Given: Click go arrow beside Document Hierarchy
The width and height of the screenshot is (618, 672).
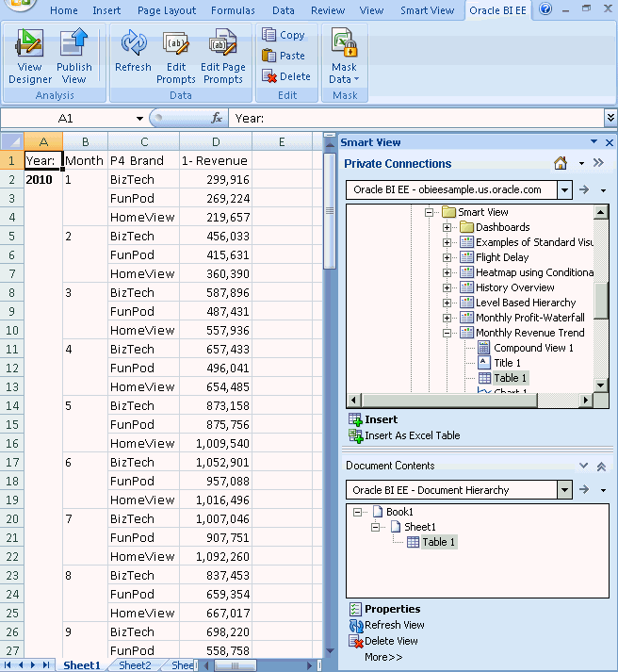Looking at the screenshot, I should [584, 489].
